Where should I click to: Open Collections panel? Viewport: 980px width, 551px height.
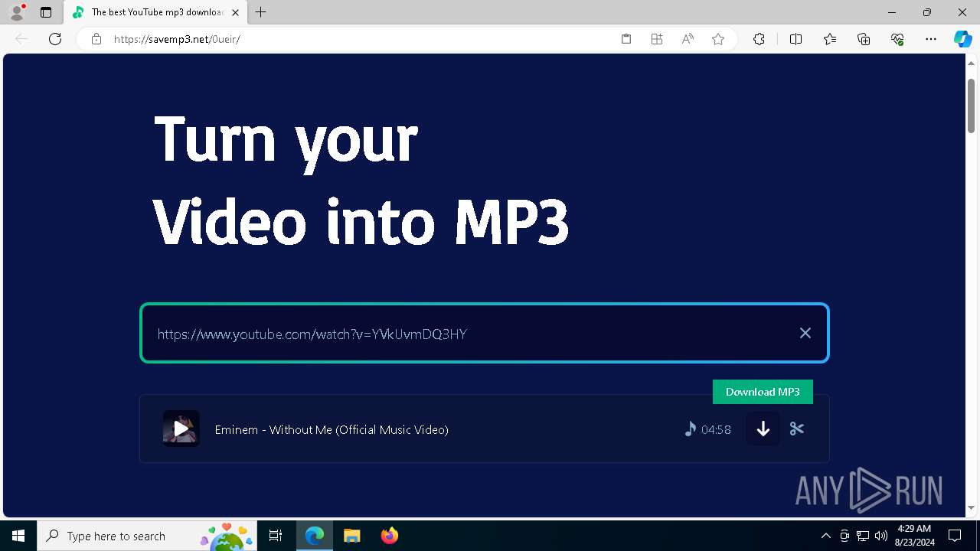(864, 39)
